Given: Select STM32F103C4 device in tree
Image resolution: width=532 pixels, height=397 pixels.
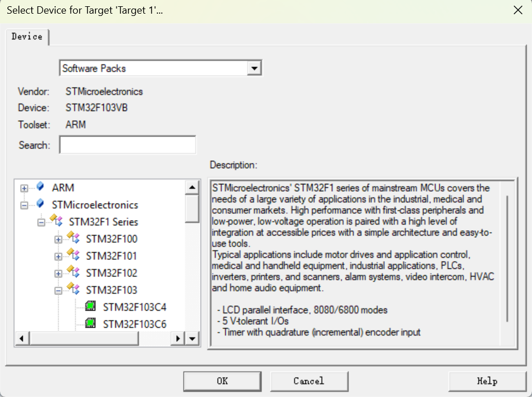Looking at the screenshot, I should (x=135, y=307).
